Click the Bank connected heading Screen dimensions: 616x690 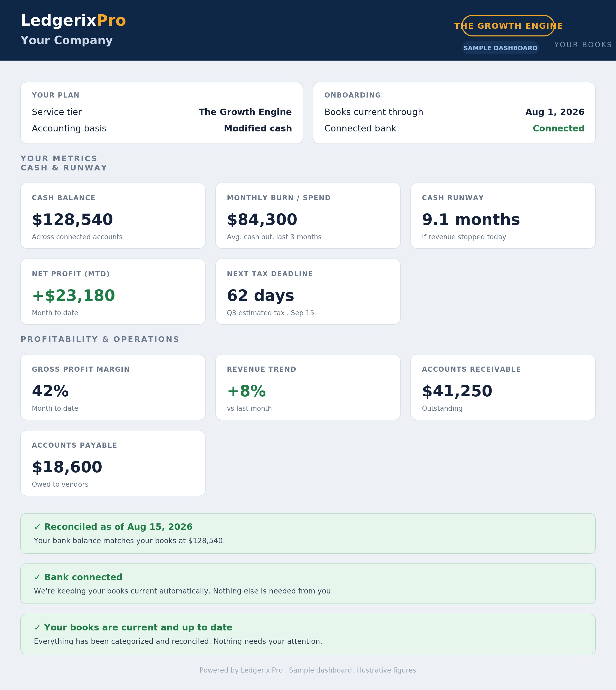(x=83, y=577)
